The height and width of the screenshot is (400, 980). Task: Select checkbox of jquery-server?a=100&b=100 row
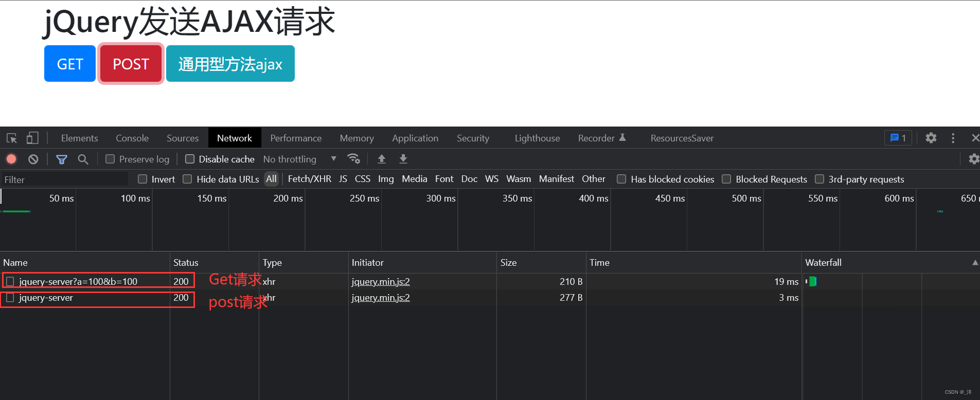(x=10, y=281)
